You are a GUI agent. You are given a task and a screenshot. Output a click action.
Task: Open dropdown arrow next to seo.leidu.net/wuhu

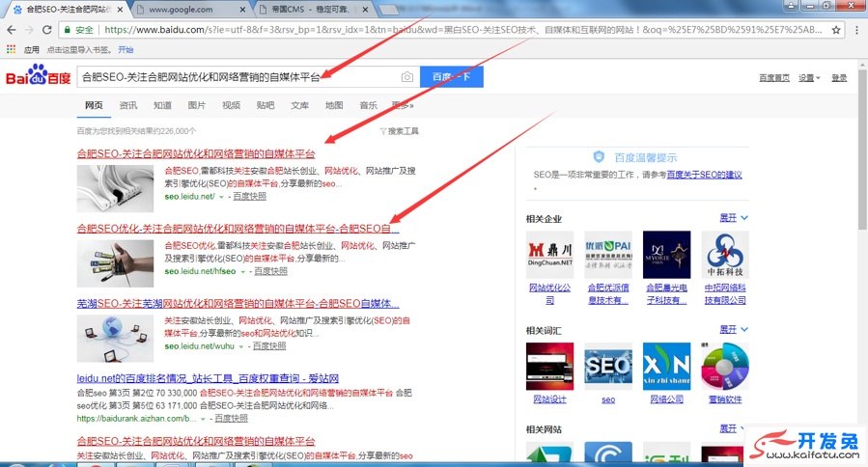click(x=241, y=346)
